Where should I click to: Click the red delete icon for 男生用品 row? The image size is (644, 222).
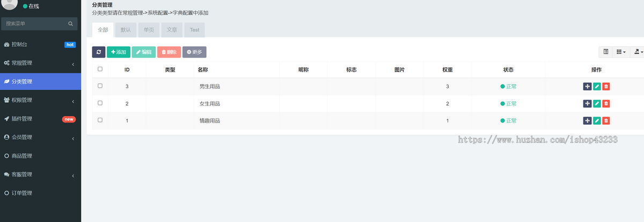pyautogui.click(x=606, y=87)
